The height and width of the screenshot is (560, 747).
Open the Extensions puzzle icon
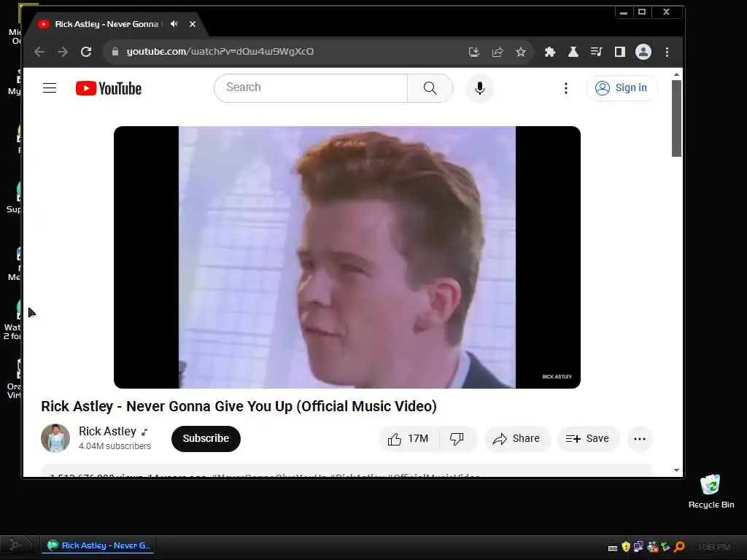550,52
